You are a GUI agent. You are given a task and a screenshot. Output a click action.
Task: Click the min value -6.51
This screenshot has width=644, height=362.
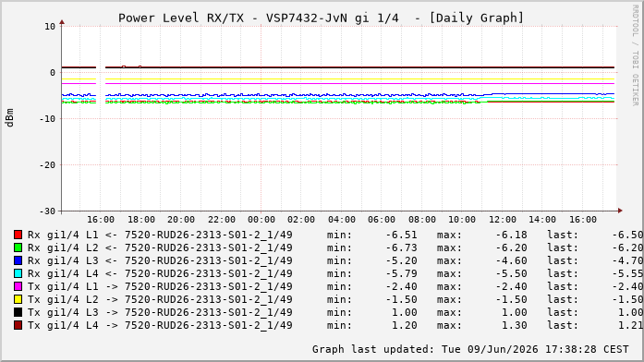click(x=401, y=235)
